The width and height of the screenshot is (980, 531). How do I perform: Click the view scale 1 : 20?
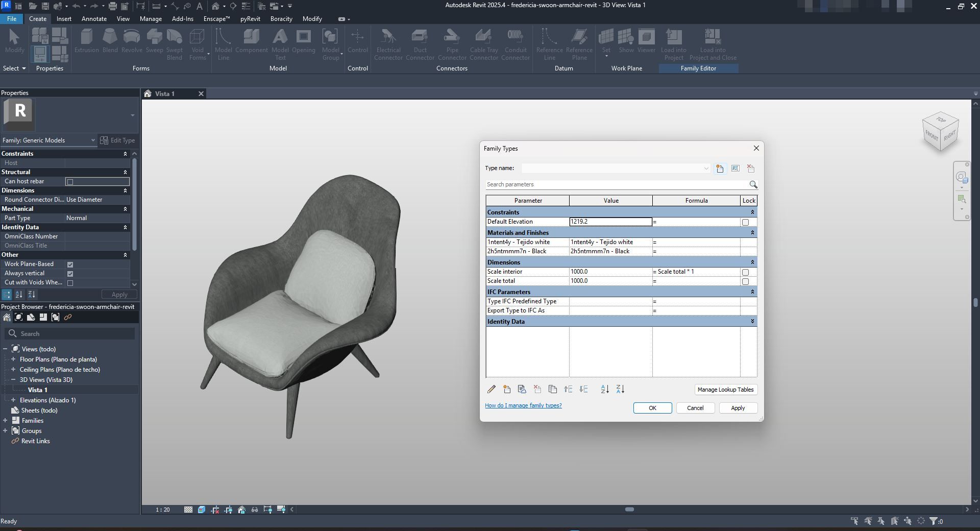tap(163, 510)
